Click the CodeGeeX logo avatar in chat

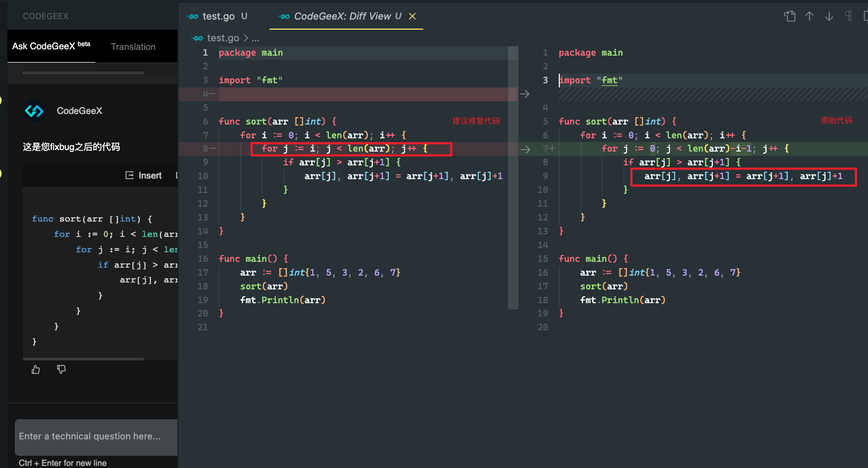coord(34,111)
